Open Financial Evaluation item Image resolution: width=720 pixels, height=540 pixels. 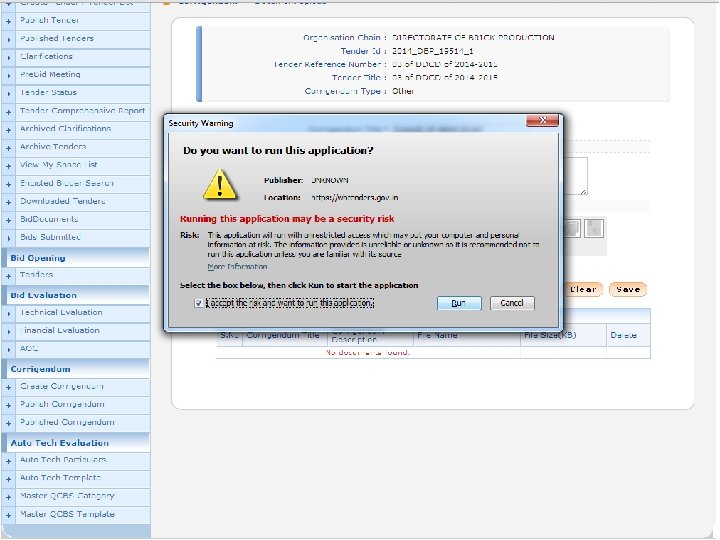(61, 330)
